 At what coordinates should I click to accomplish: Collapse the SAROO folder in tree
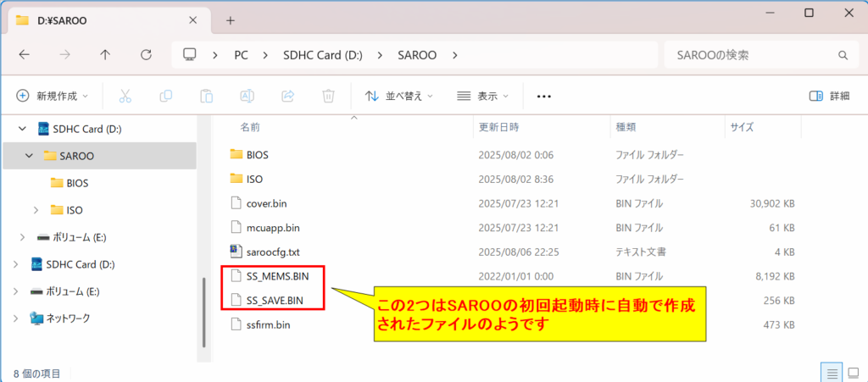pos(29,156)
